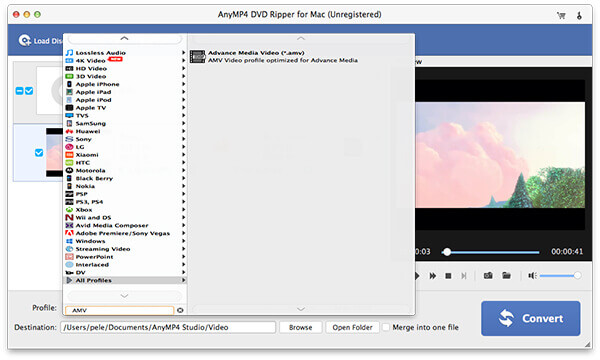Screen dimensions: 600x360
Task: Click the Load Disc toolbar icon
Action: click(x=24, y=41)
